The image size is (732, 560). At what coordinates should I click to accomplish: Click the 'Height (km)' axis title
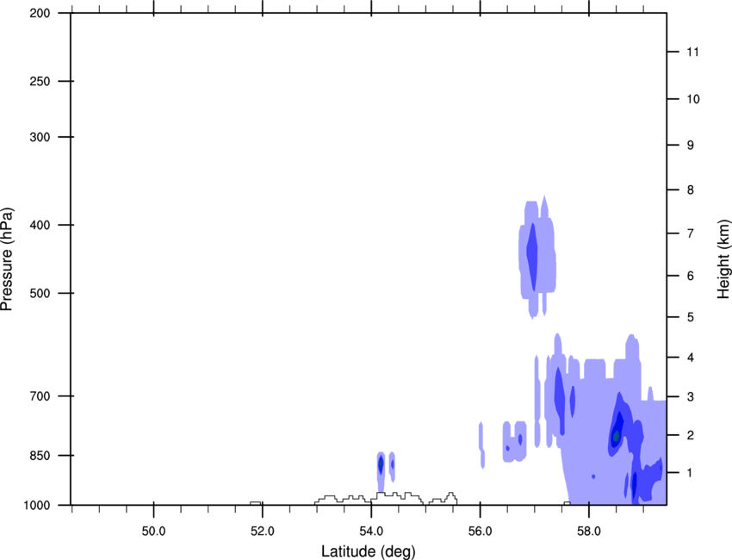point(723,258)
